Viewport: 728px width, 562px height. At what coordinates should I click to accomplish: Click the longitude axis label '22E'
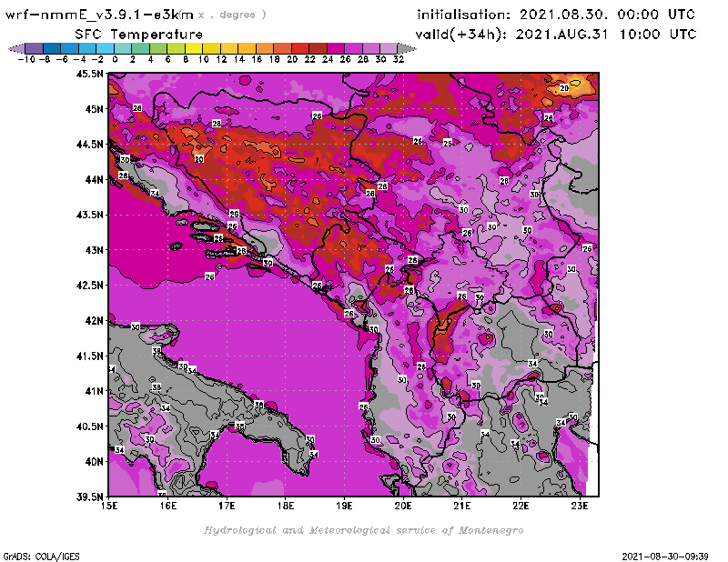[521, 506]
